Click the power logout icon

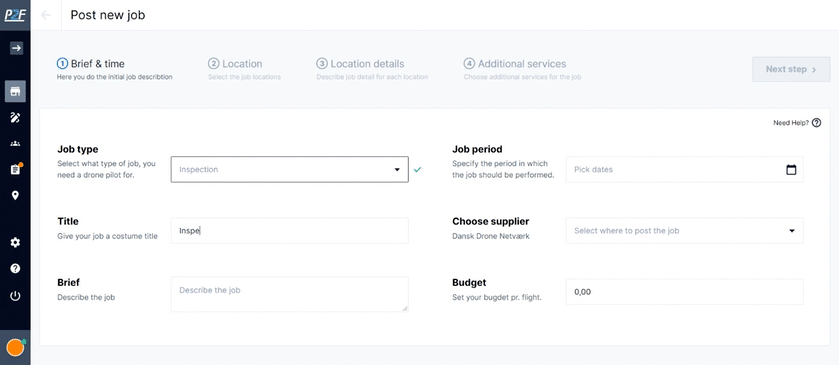(x=15, y=295)
